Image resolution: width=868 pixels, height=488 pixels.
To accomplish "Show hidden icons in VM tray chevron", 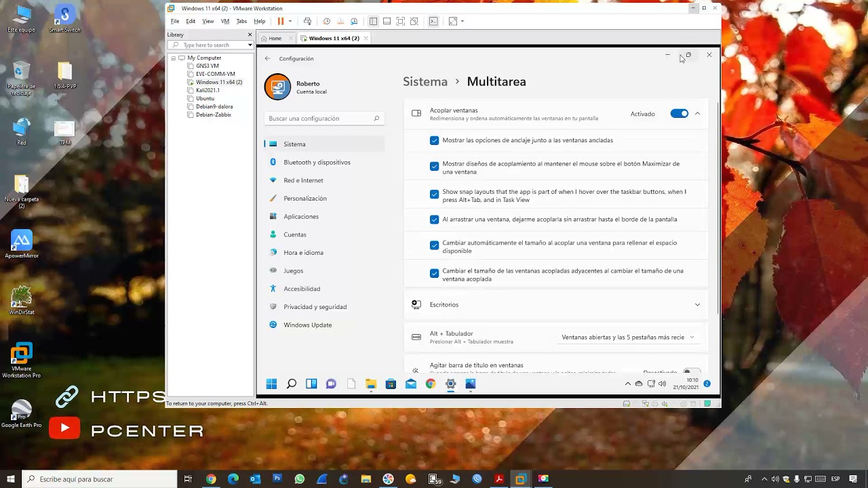I will tap(627, 384).
